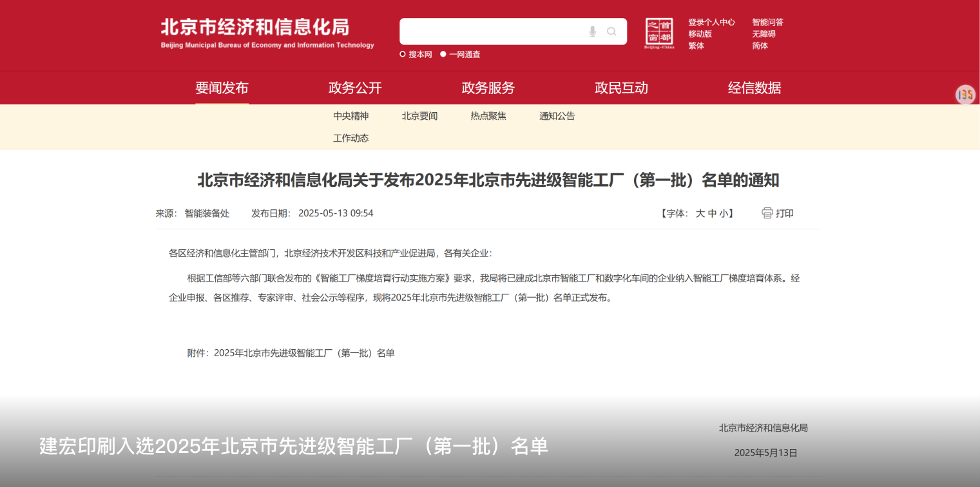This screenshot has width=980, height=487.
Task: Click the 打印 print link
Action: point(785,213)
